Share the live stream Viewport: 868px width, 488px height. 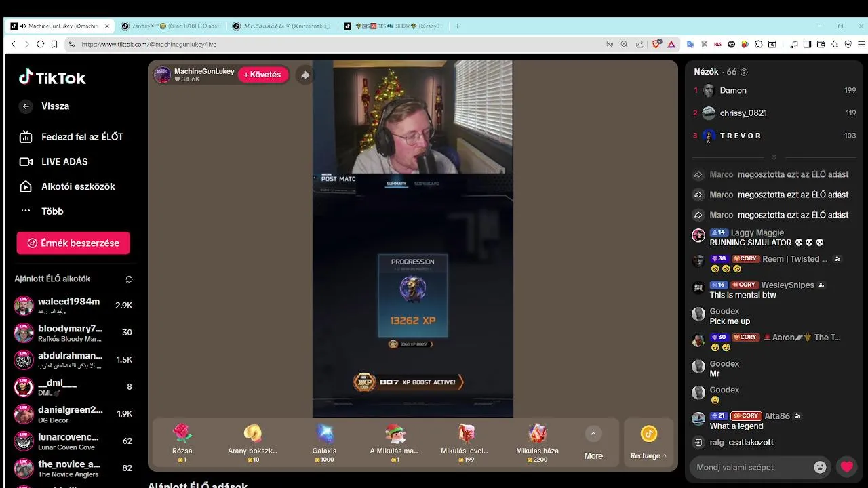point(305,75)
